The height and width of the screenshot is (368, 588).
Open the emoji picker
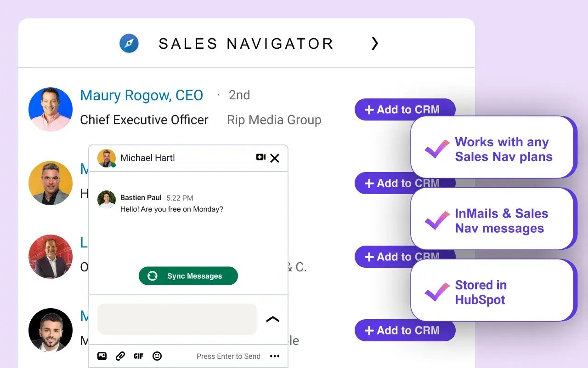(157, 356)
